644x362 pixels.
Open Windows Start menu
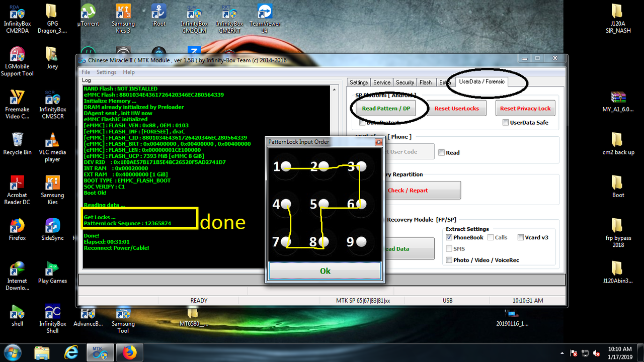[12, 352]
